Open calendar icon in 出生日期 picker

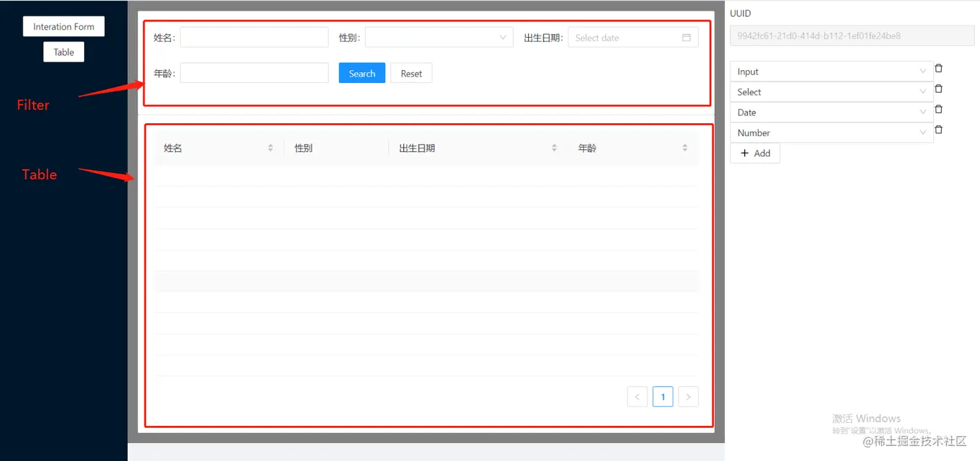click(686, 38)
